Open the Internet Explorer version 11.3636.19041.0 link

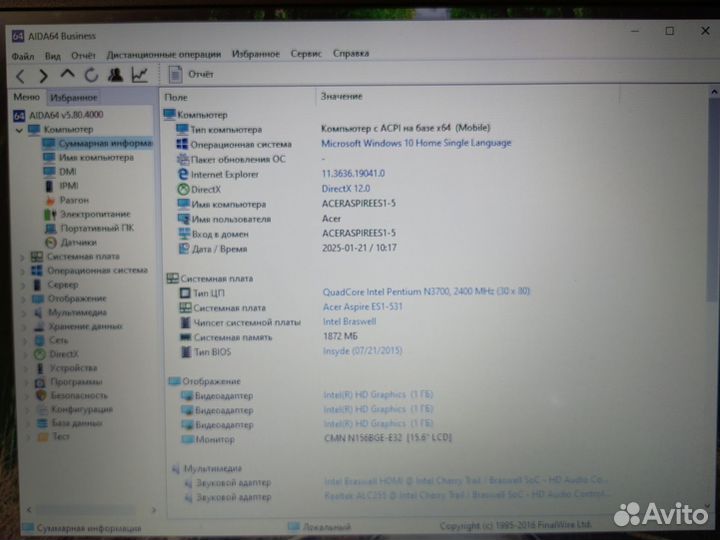coord(353,174)
